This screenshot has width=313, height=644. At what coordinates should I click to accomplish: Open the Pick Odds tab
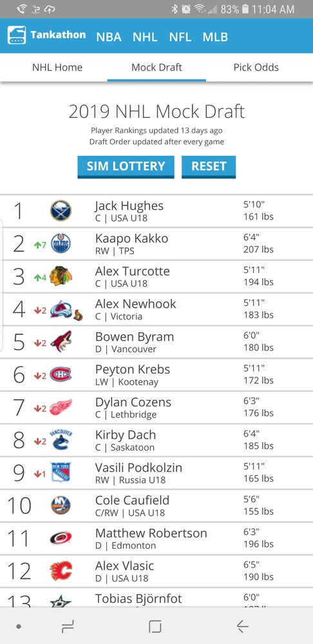[x=256, y=68]
